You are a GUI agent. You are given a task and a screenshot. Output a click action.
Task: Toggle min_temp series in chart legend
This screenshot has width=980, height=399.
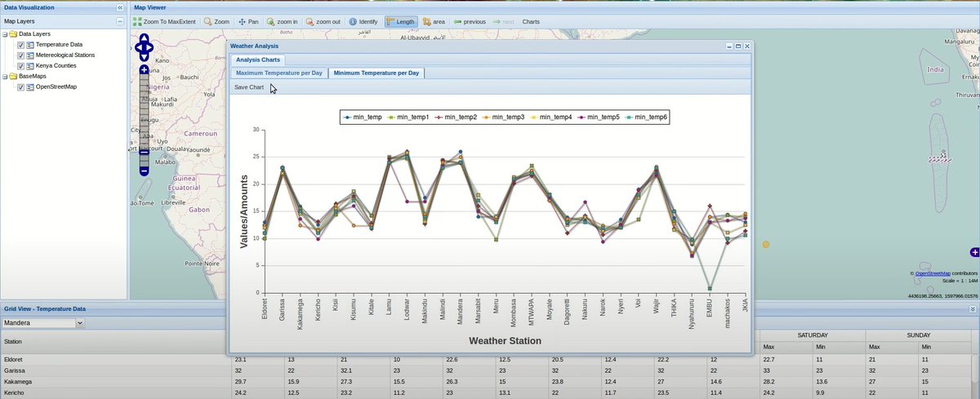coord(363,117)
